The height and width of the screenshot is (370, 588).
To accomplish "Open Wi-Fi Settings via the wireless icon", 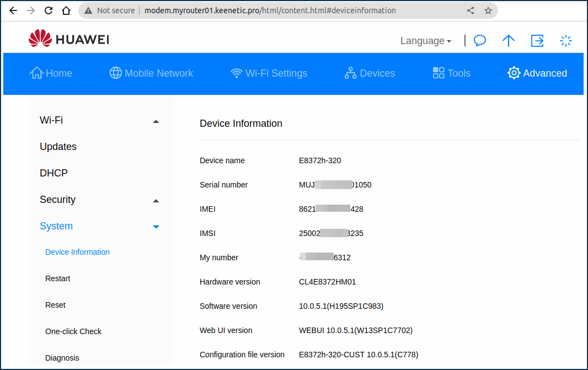I will (236, 73).
